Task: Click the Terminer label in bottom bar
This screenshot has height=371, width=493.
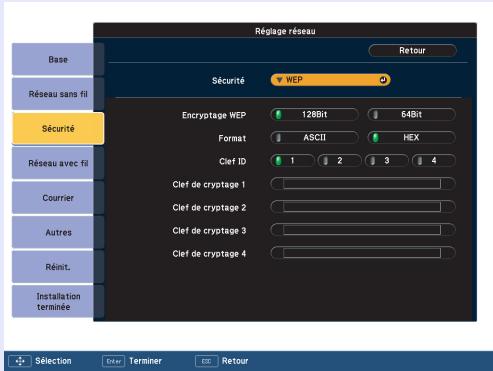Action: (x=145, y=361)
